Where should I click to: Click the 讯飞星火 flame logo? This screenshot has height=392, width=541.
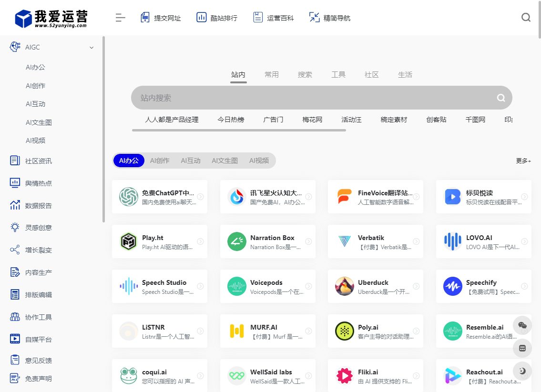(x=237, y=197)
